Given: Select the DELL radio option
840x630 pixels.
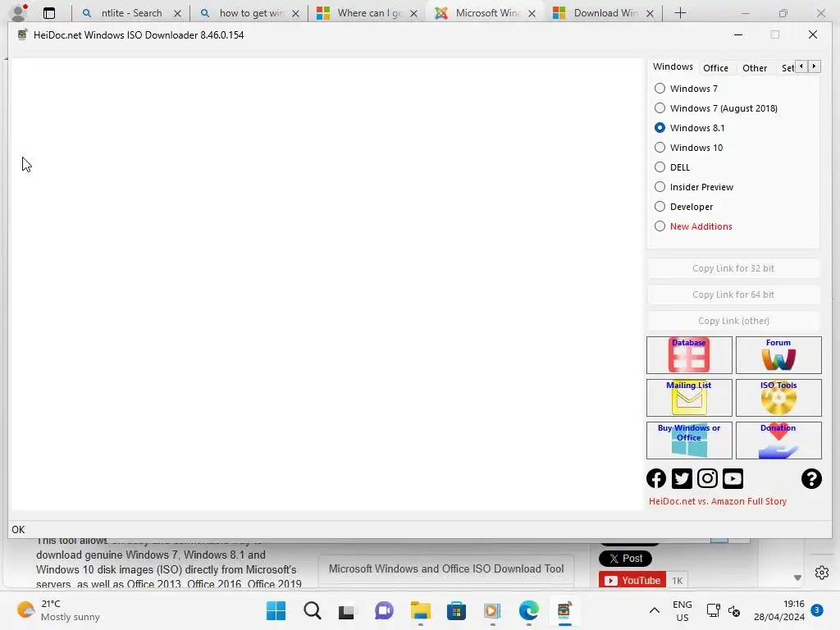Looking at the screenshot, I should tap(673, 167).
